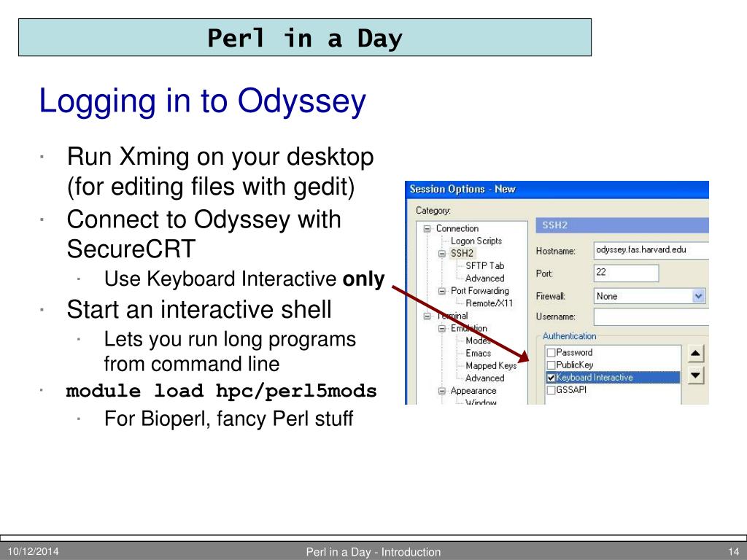Click the slide title Logging in to Odyssey
Screen dimensions: 747x560
203,101
